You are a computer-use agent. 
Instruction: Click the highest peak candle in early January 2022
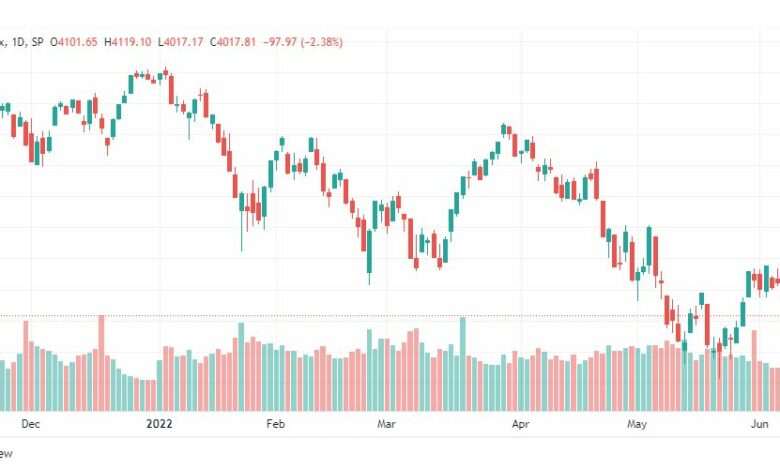166,73
